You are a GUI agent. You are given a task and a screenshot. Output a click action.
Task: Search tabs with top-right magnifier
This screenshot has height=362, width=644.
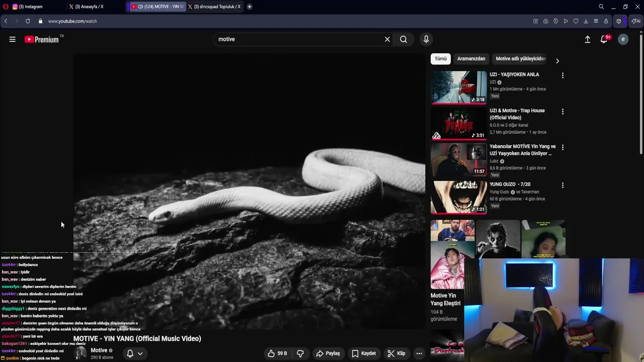601,7
